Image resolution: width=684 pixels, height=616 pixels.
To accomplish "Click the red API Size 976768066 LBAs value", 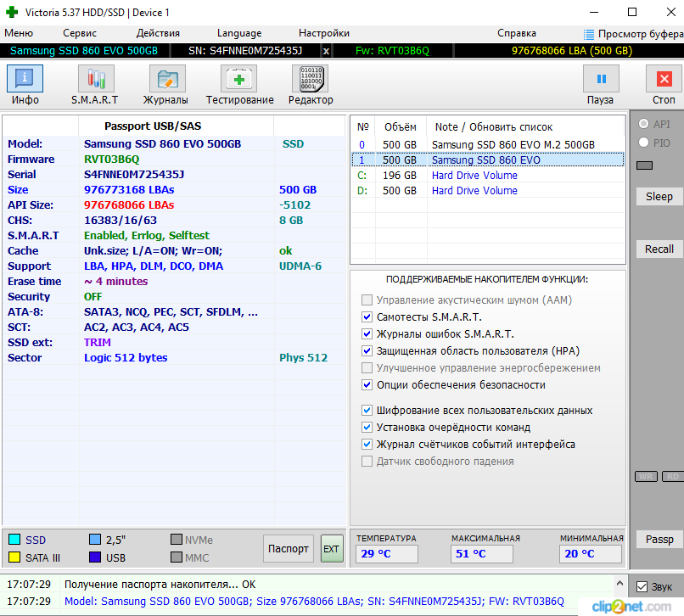I will 129,205.
